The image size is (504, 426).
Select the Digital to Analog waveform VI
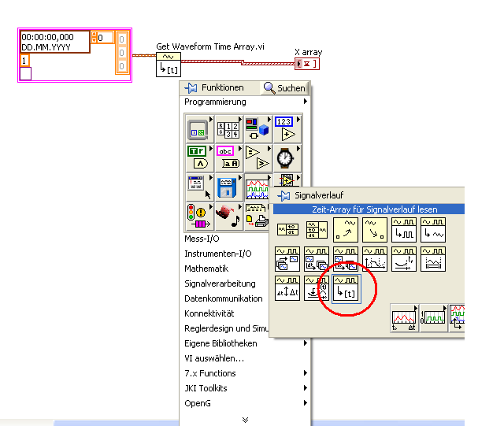(433, 230)
